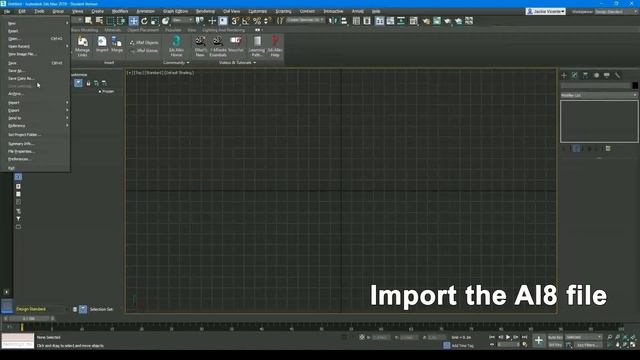This screenshot has width=640, height=360.
Task: Toggle Ribbon display button
Action: pyautogui.click(x=380, y=20)
